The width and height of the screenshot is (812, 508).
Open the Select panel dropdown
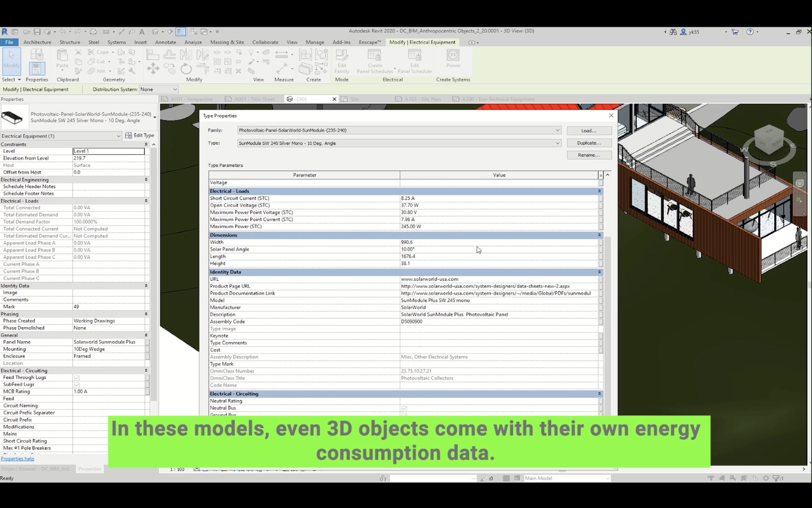click(x=11, y=80)
